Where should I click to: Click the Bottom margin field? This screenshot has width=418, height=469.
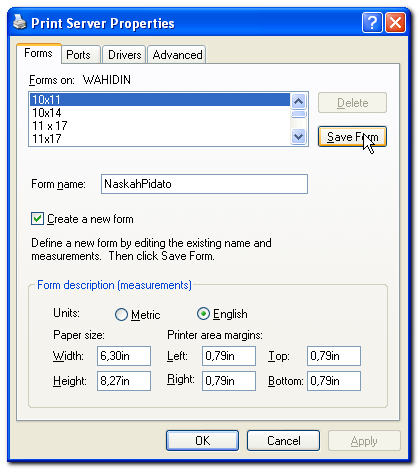tap(334, 381)
